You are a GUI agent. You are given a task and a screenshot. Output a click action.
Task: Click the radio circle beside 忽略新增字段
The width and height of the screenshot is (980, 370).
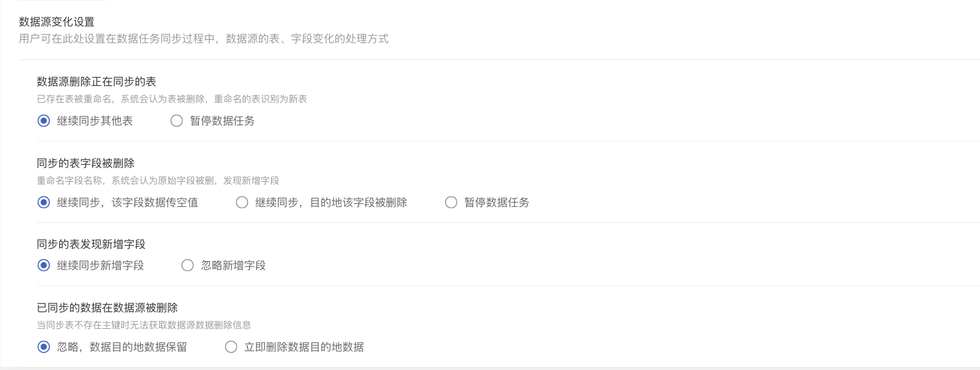tap(188, 265)
